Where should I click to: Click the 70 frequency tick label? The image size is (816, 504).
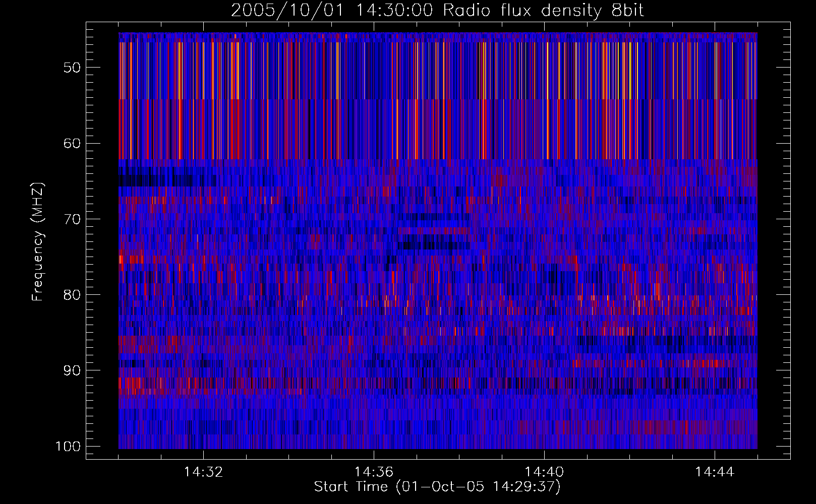point(72,219)
